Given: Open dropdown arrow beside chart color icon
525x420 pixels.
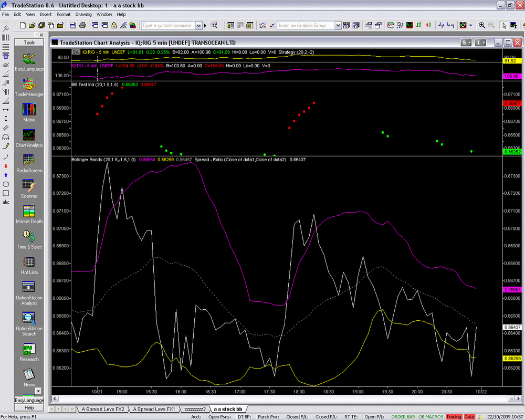Looking at the screenshot, I should 470,25.
